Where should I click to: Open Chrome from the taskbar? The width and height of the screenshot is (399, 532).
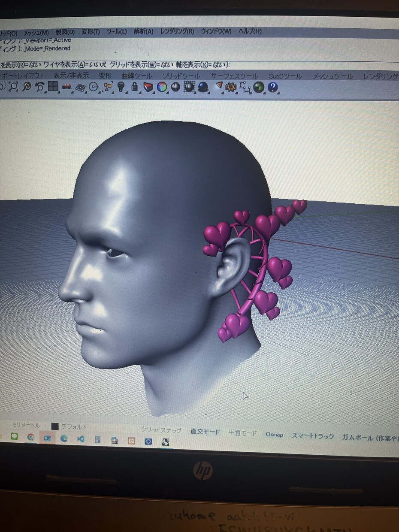(30, 437)
